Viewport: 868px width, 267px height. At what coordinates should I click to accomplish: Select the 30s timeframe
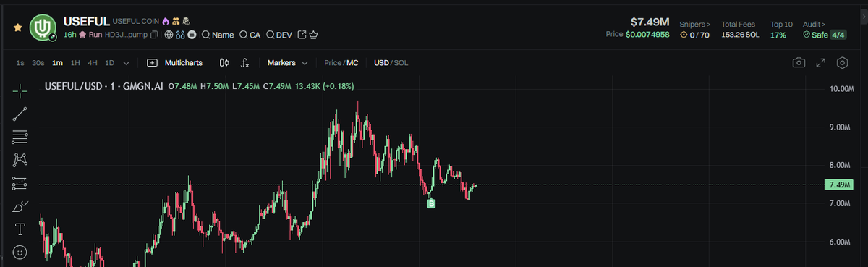click(x=38, y=63)
